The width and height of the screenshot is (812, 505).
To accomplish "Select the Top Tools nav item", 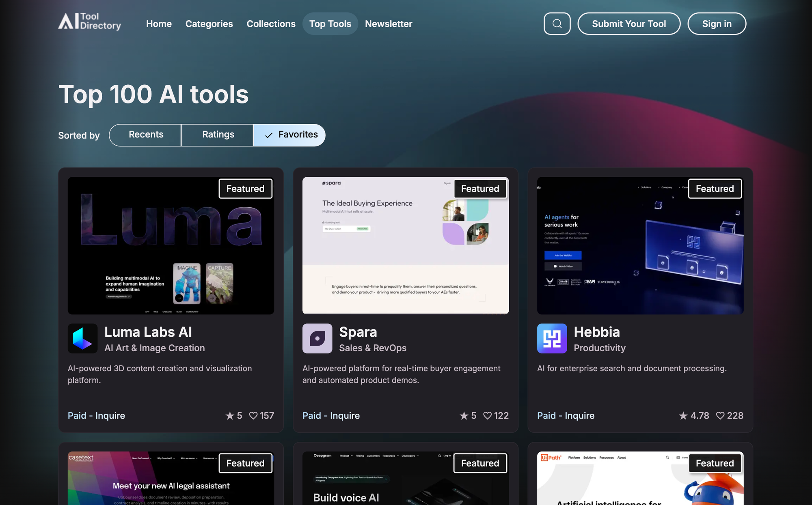I will point(330,24).
